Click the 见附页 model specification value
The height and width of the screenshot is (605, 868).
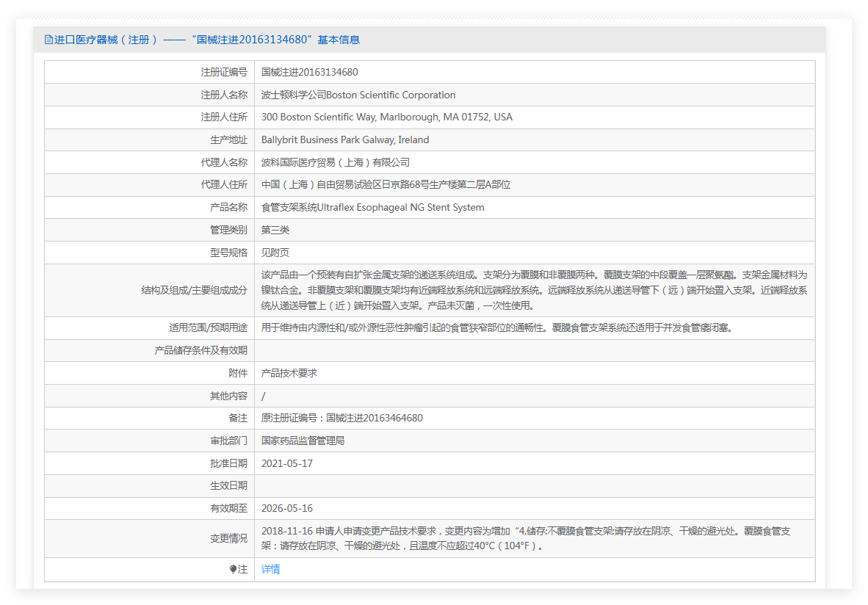pyautogui.click(x=275, y=253)
